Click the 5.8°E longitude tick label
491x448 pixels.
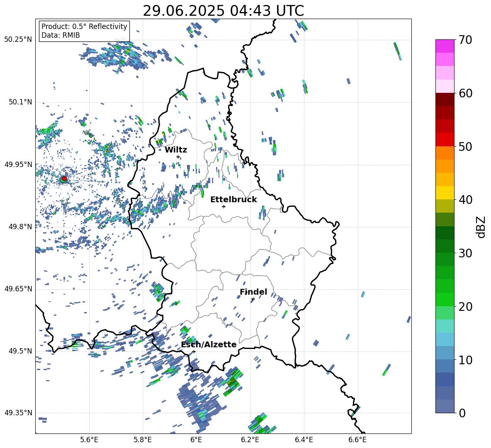coord(143,440)
